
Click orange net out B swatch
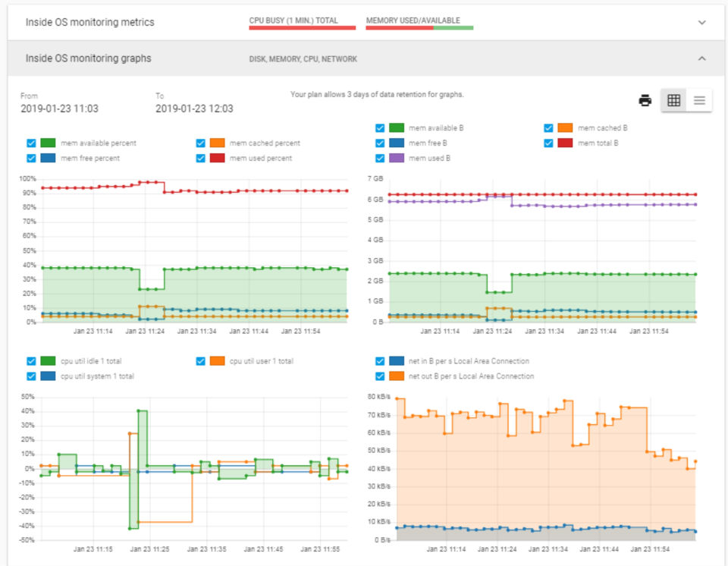[x=397, y=376]
